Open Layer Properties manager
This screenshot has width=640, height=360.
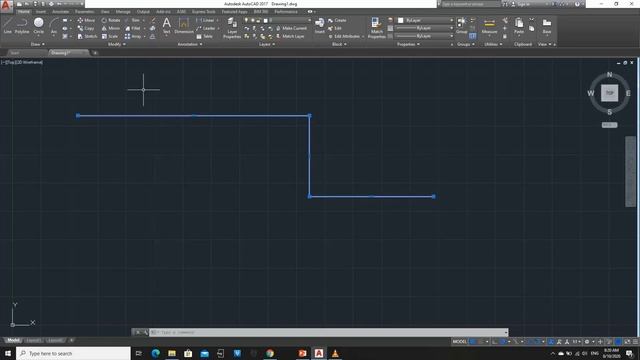pos(232,28)
